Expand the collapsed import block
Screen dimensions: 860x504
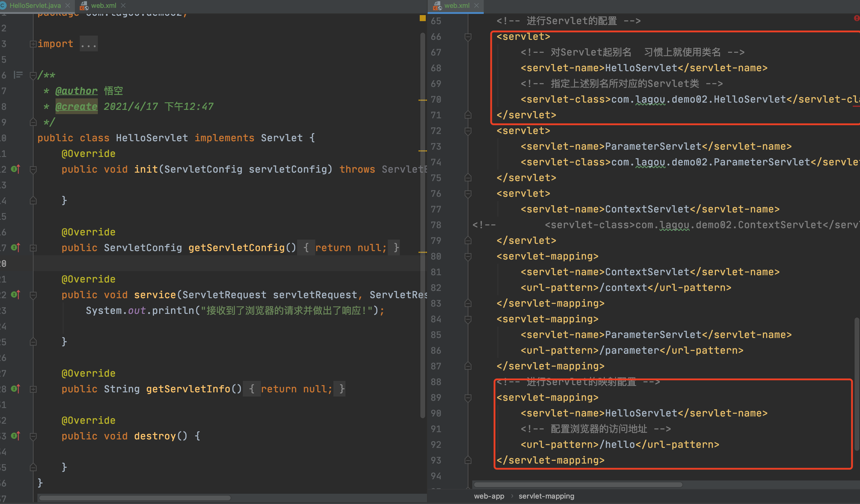pos(33,44)
